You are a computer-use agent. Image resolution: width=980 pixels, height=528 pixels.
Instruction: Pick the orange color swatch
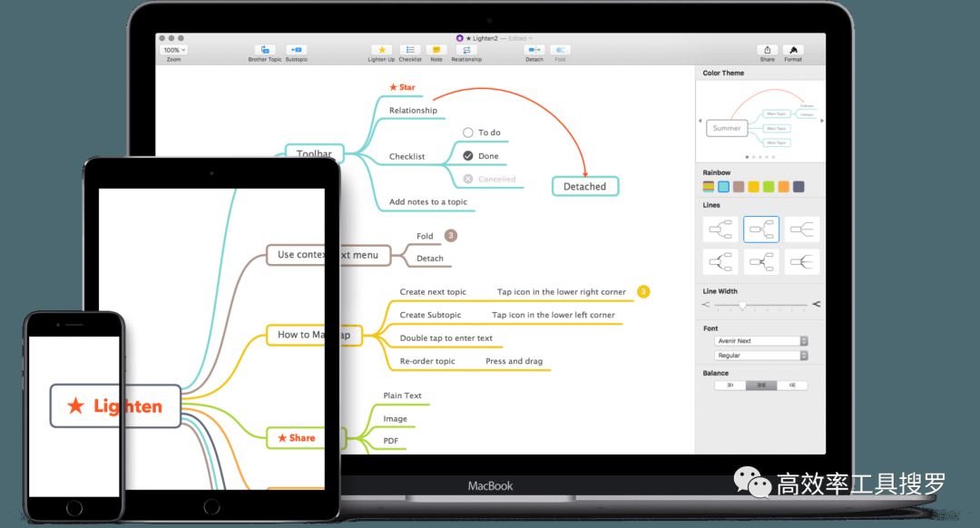784,187
